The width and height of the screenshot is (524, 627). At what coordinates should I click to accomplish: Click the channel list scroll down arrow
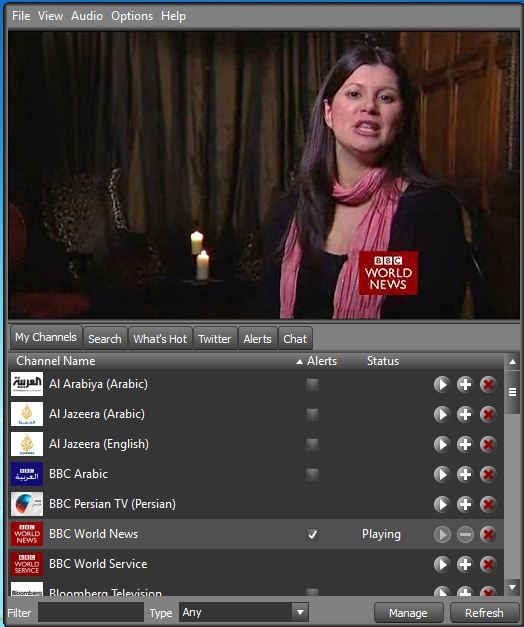click(512, 587)
